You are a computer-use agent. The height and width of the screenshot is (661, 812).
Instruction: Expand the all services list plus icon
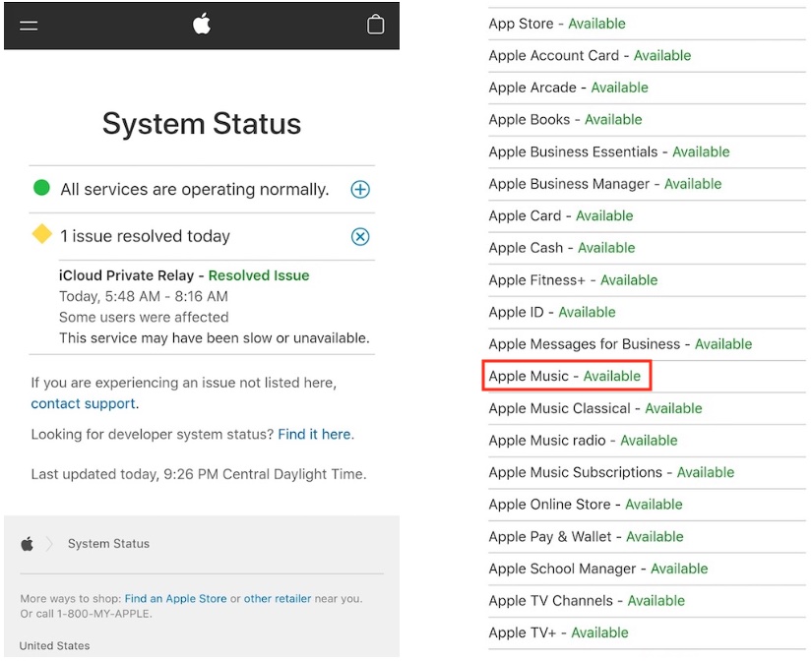(360, 190)
